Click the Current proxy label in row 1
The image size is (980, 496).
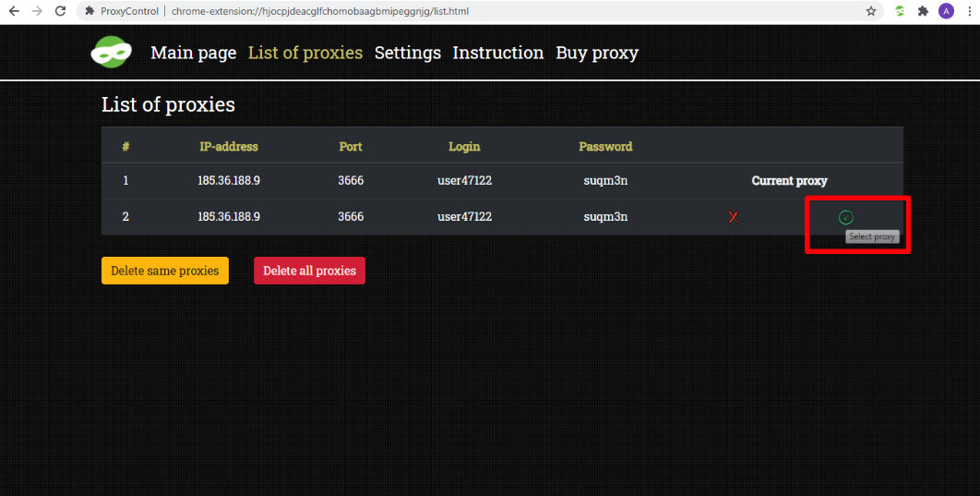(789, 181)
